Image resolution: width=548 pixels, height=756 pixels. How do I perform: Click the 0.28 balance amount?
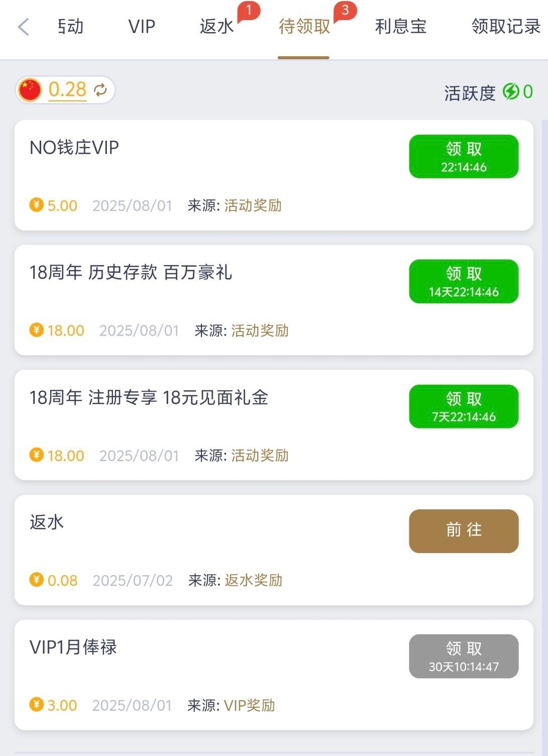67,90
